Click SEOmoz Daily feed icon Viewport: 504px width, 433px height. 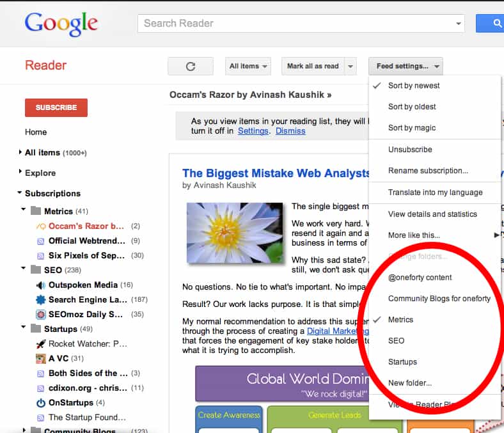tap(40, 315)
